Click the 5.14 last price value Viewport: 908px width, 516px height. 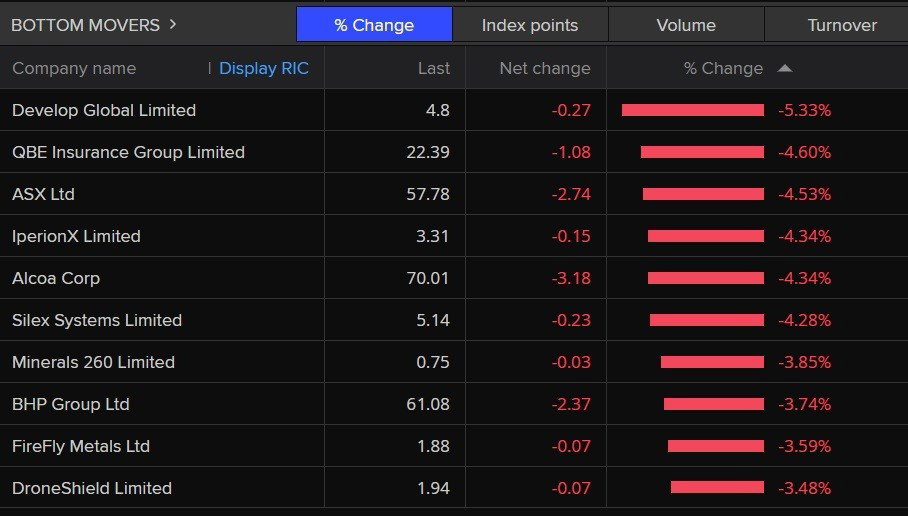(433, 320)
